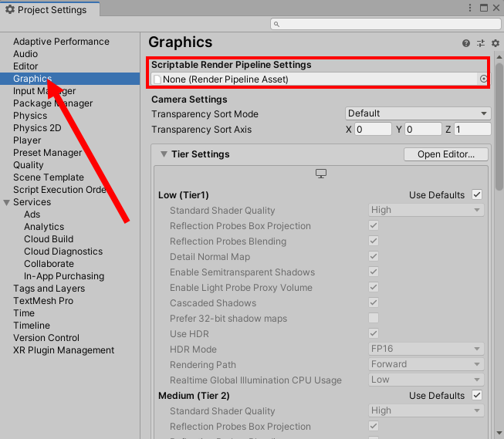Select Cloud Diagnostics under Services
Image resolution: width=504 pixels, height=439 pixels.
point(63,252)
